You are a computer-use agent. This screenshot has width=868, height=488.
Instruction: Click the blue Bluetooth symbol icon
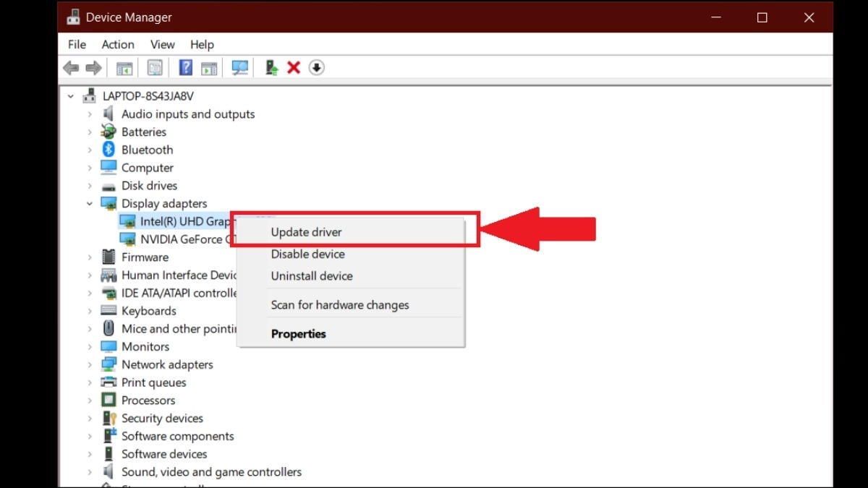[x=109, y=150]
